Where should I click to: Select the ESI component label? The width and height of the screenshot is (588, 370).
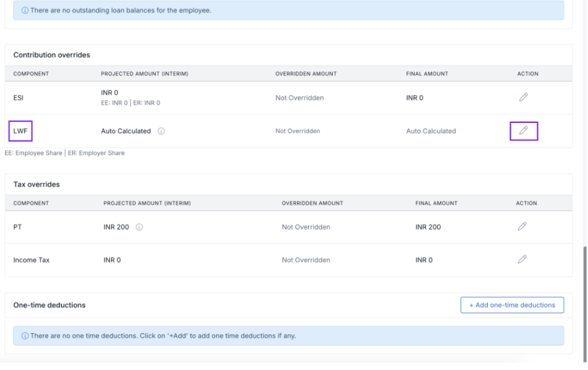tap(18, 98)
